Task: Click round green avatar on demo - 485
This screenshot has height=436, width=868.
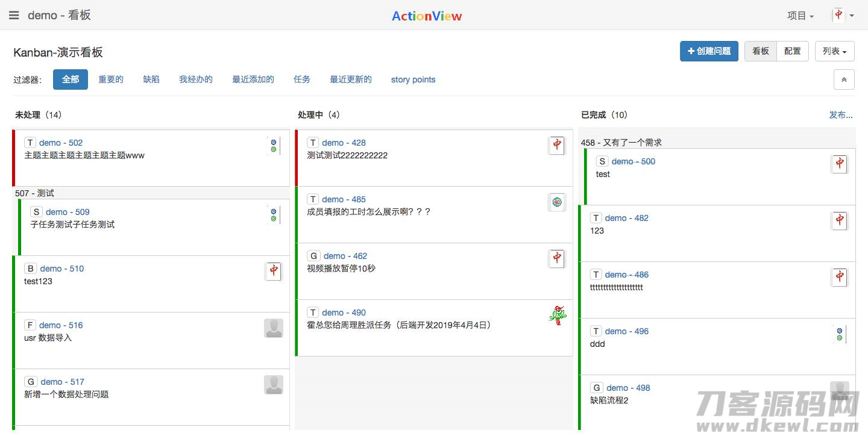Action: click(557, 202)
